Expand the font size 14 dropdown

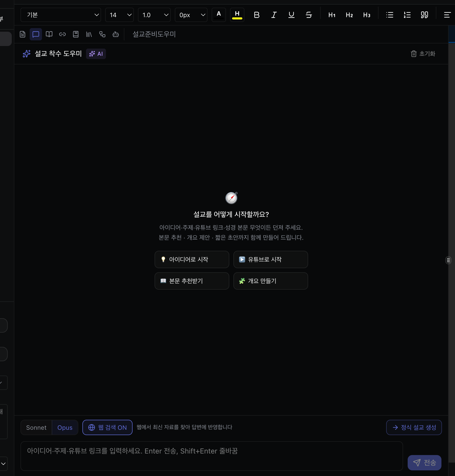coord(120,15)
